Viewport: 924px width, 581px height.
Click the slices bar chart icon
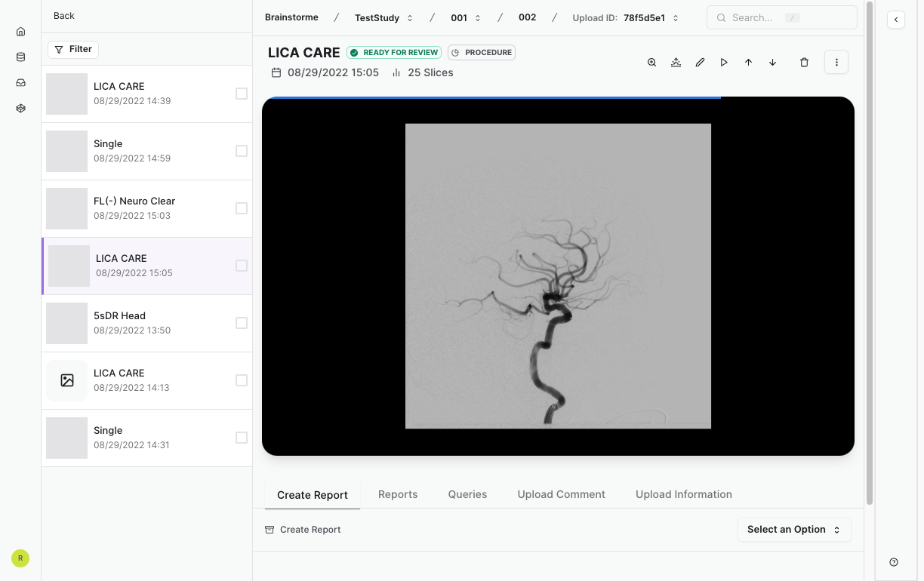coord(396,72)
